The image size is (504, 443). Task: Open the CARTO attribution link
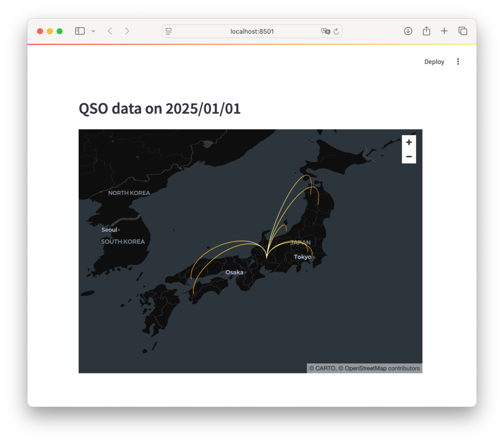[322, 368]
